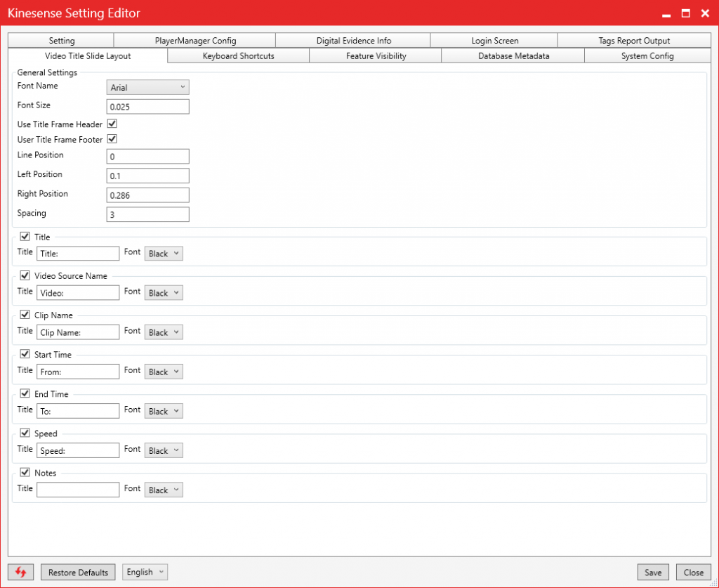Open the Digital Evidence Info tab
This screenshot has width=719, height=588.
tap(353, 40)
